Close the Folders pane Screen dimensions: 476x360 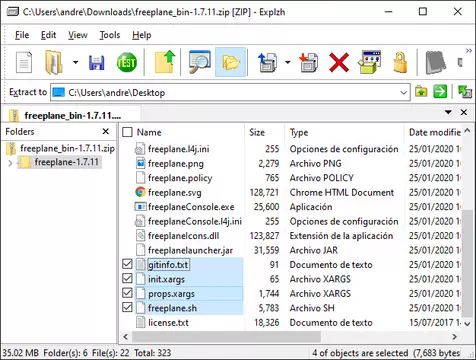[x=106, y=132]
